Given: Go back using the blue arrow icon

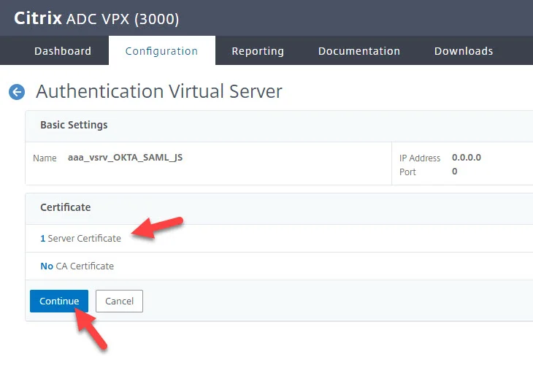Looking at the screenshot, I should (17, 92).
